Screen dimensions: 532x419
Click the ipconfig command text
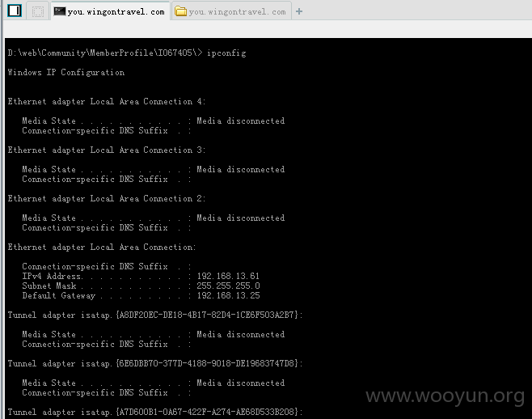click(226, 53)
